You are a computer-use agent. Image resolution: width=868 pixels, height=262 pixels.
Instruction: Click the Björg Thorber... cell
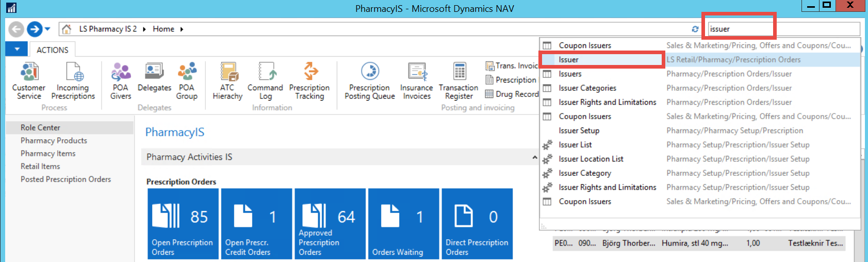[629, 243]
